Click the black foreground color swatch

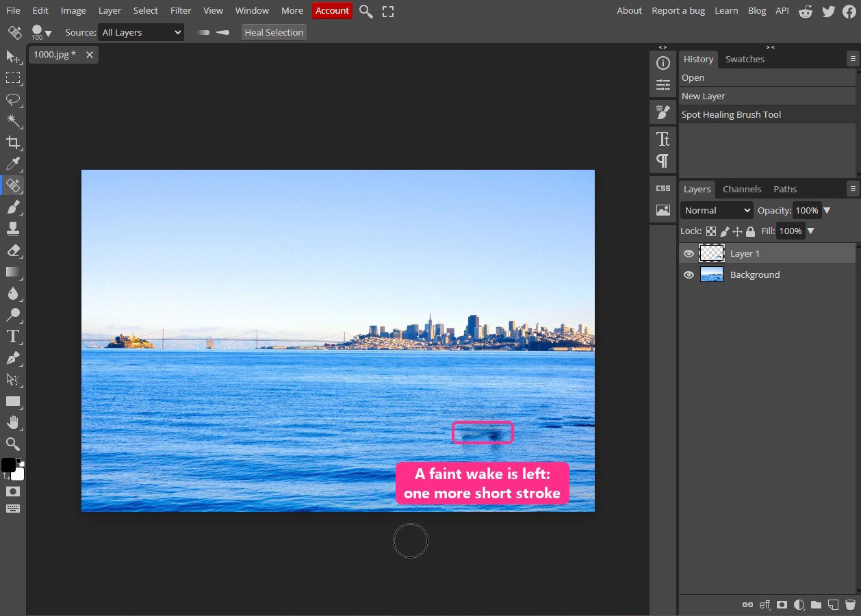point(8,465)
